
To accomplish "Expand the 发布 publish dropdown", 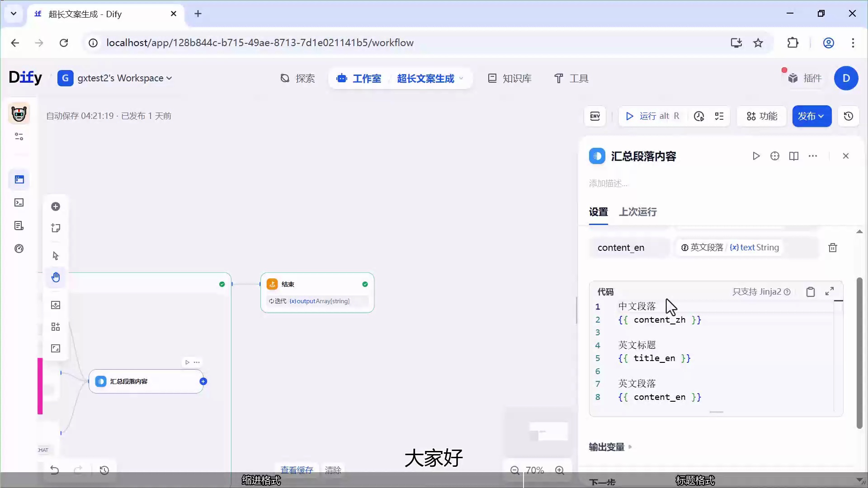I will pyautogui.click(x=811, y=116).
